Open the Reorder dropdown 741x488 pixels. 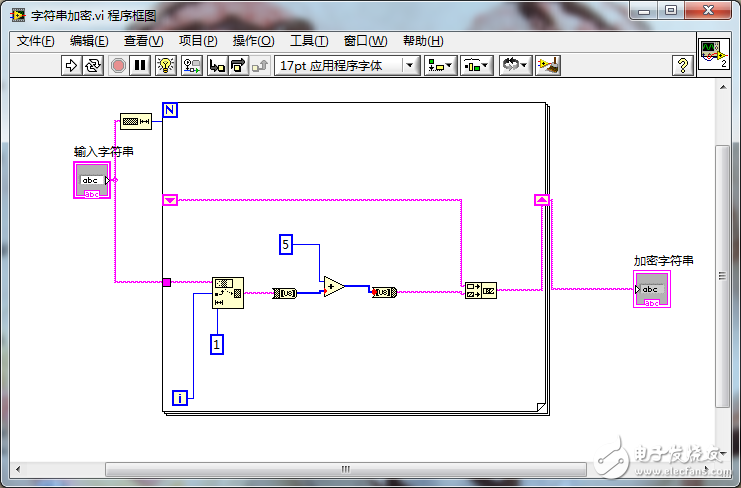coord(514,65)
